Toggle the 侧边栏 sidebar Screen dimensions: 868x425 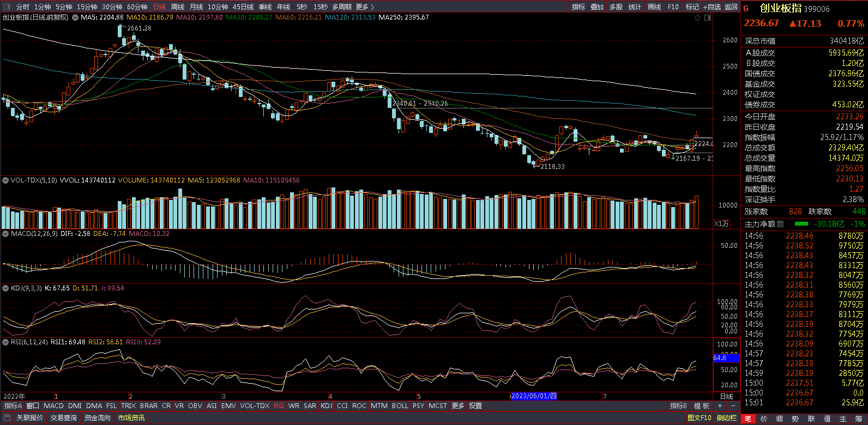point(727,418)
